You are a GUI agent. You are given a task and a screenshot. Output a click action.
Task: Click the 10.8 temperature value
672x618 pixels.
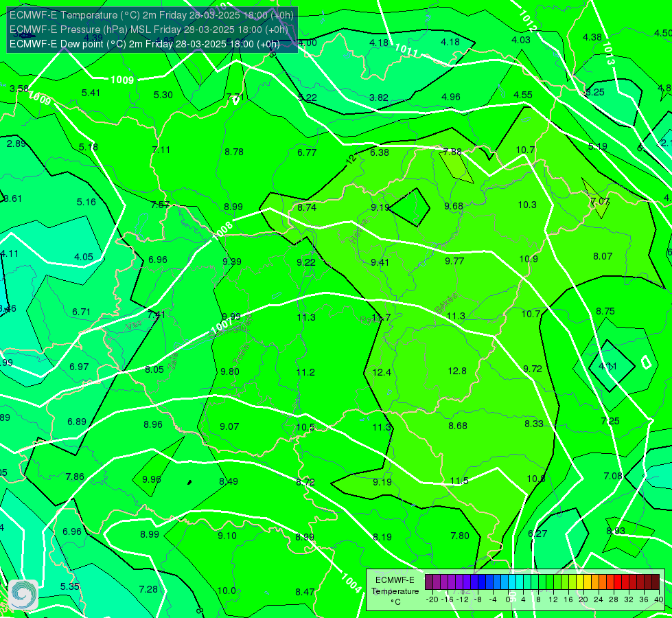coord(536,479)
